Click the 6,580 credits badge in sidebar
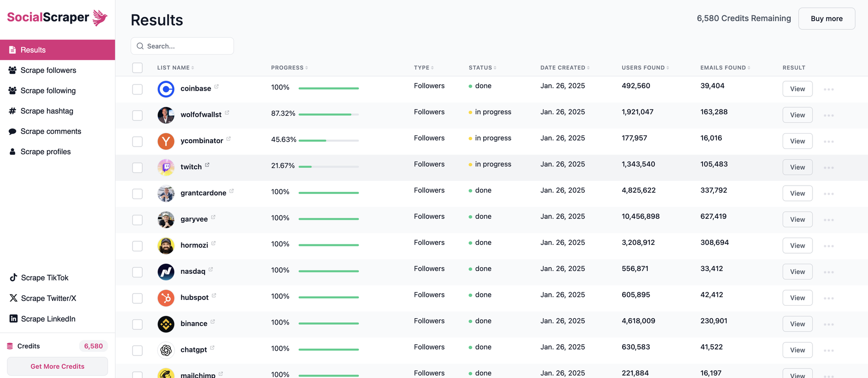 (93, 346)
